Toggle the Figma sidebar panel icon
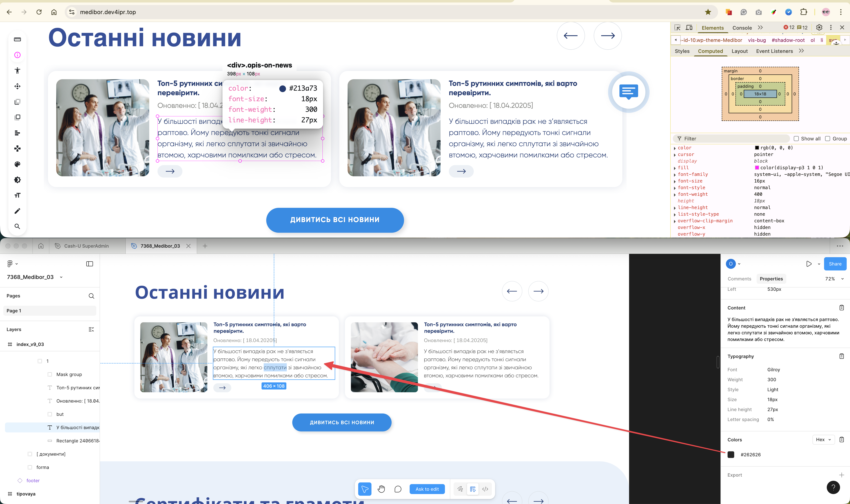This screenshot has height=504, width=850. [x=90, y=264]
